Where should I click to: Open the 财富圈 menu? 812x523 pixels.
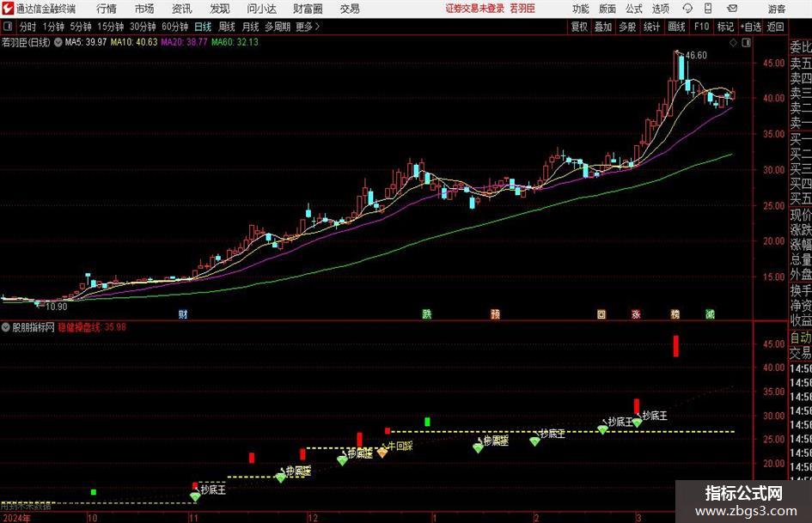tap(308, 9)
